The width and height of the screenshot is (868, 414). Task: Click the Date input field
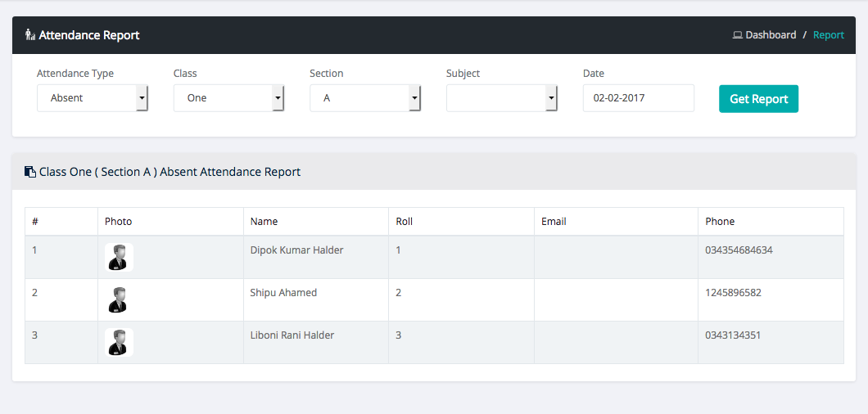pos(638,98)
